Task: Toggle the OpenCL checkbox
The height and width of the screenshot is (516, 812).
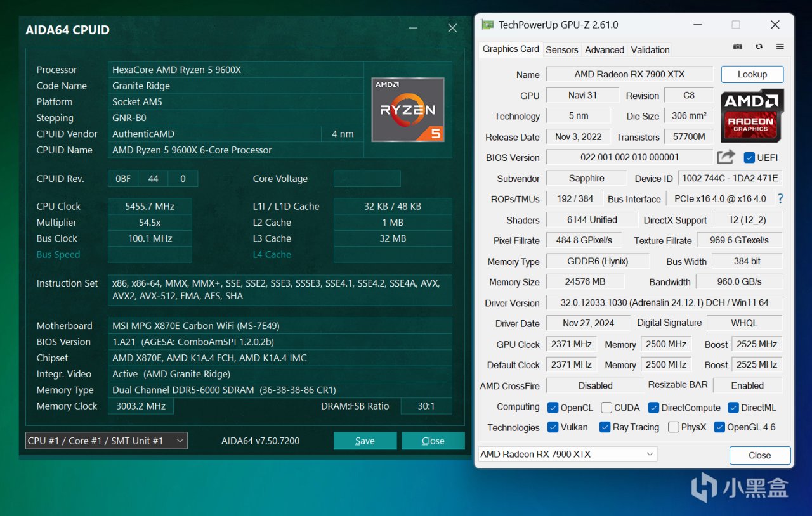Action: tap(553, 408)
